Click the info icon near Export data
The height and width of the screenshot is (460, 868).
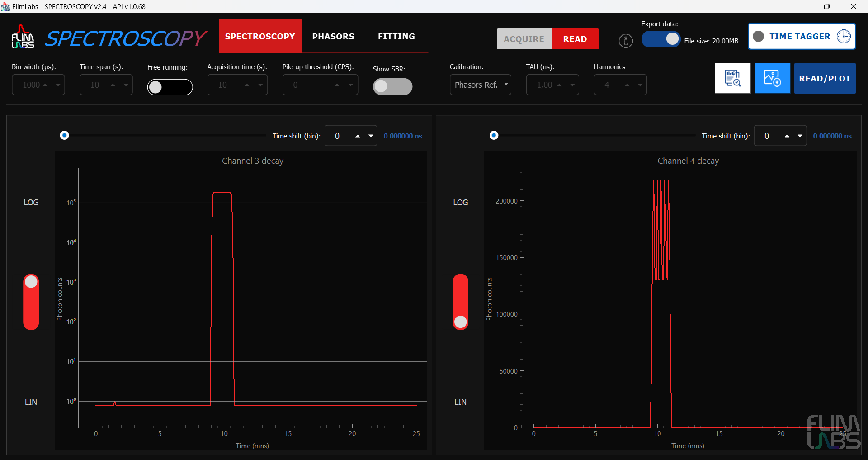tap(626, 41)
